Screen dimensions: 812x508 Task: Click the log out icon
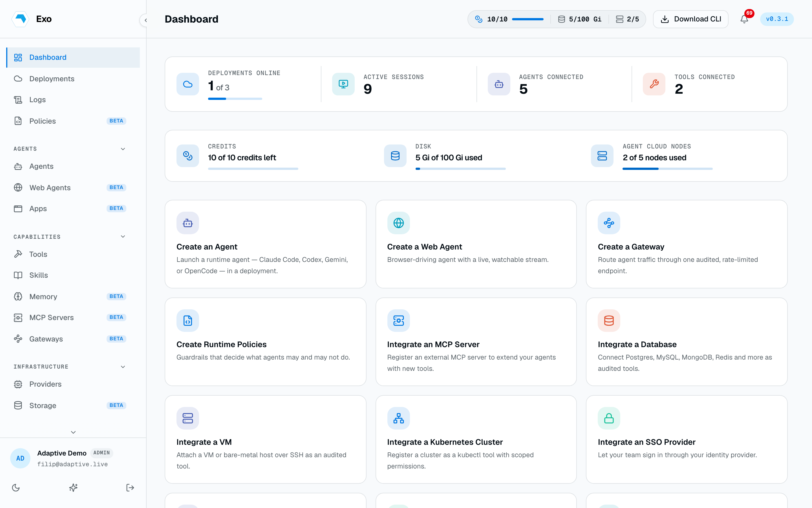pyautogui.click(x=130, y=487)
